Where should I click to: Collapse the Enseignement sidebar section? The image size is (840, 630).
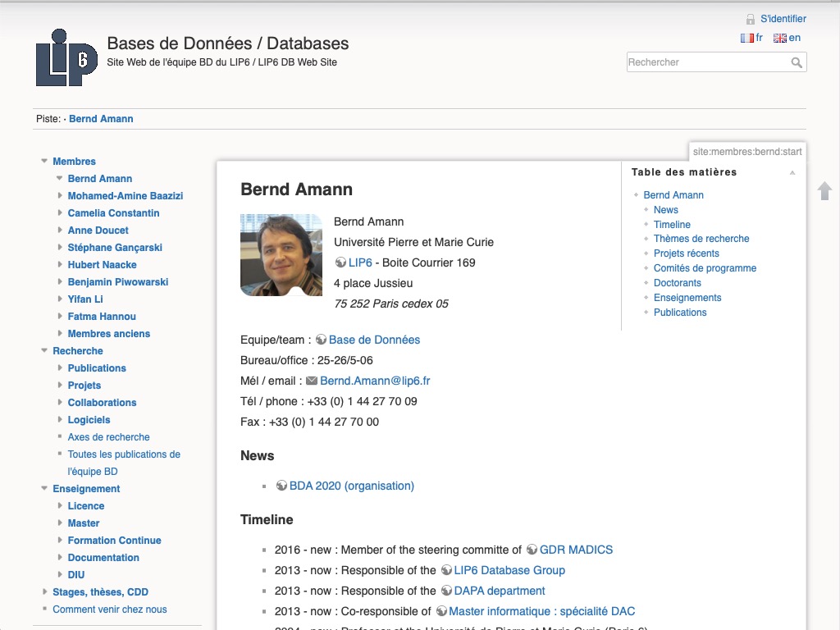pos(44,489)
